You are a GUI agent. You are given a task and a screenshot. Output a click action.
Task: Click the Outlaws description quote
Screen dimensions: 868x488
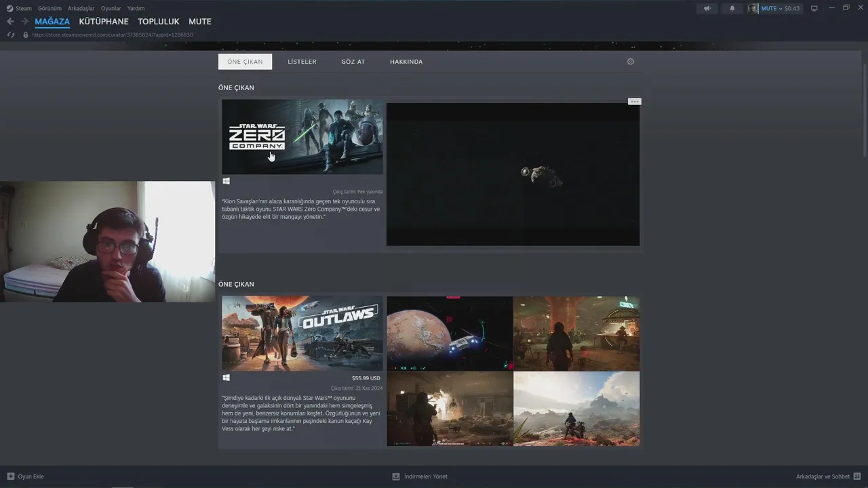302,413
